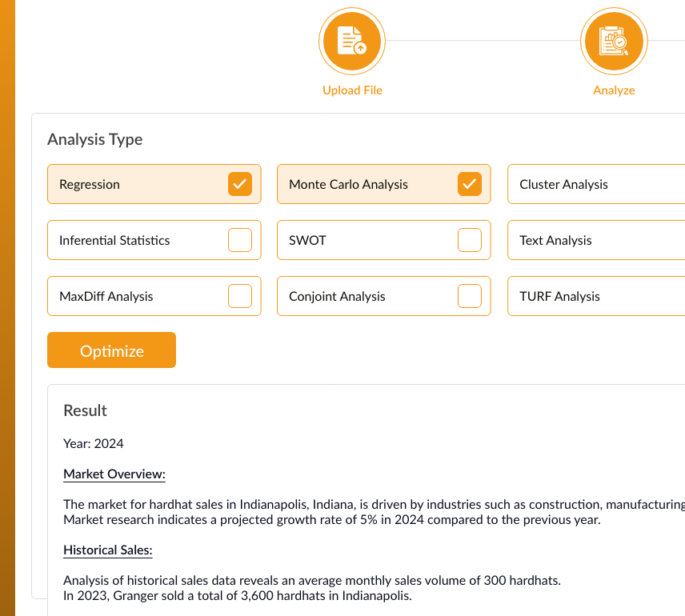
Task: Click the Market Overview heading
Action: [x=114, y=474]
